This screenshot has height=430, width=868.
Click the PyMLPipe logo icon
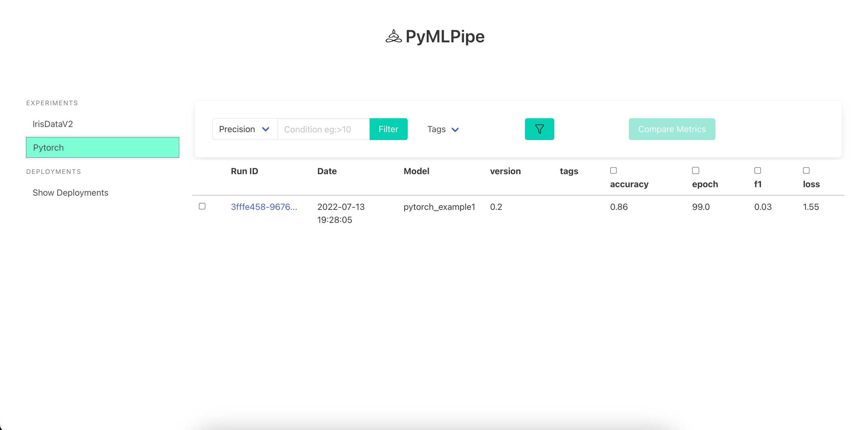tap(393, 36)
